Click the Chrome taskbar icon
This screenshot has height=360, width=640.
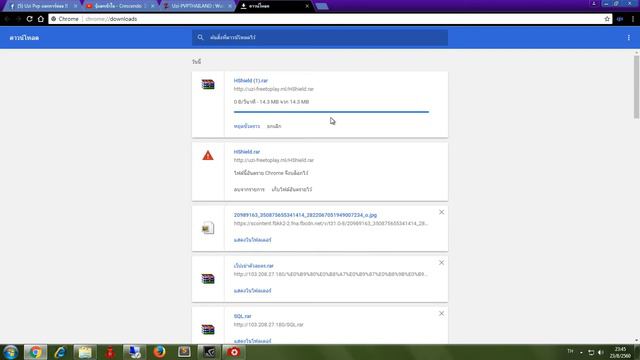tap(36, 352)
